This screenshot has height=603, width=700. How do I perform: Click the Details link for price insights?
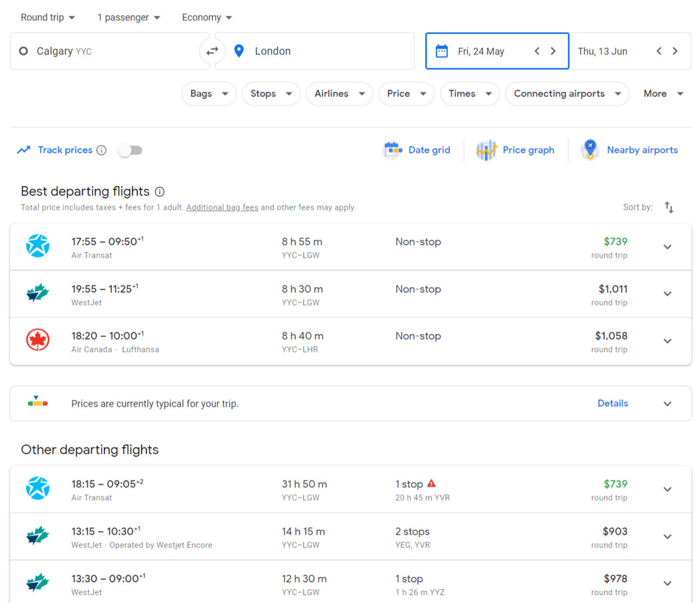(612, 403)
